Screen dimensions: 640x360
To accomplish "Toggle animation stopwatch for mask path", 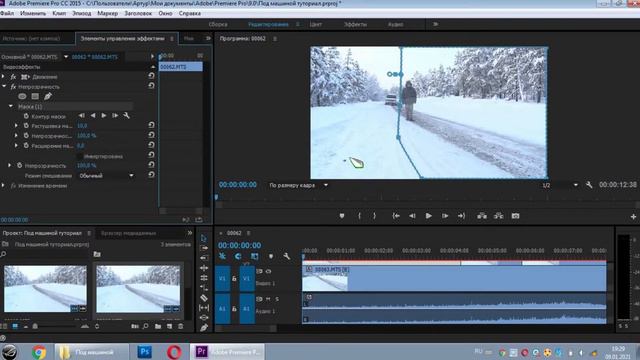I will 26,116.
